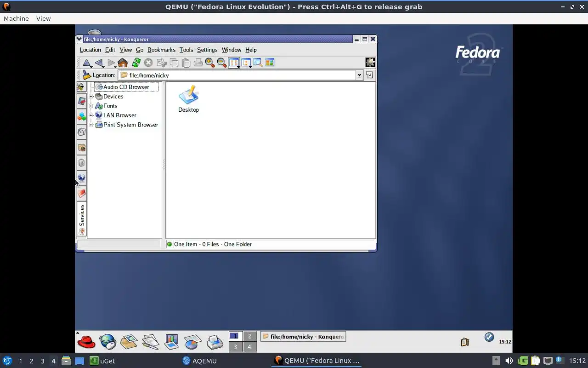Expand the LAN Browser tree node
The width and height of the screenshot is (588, 368).
click(x=91, y=115)
